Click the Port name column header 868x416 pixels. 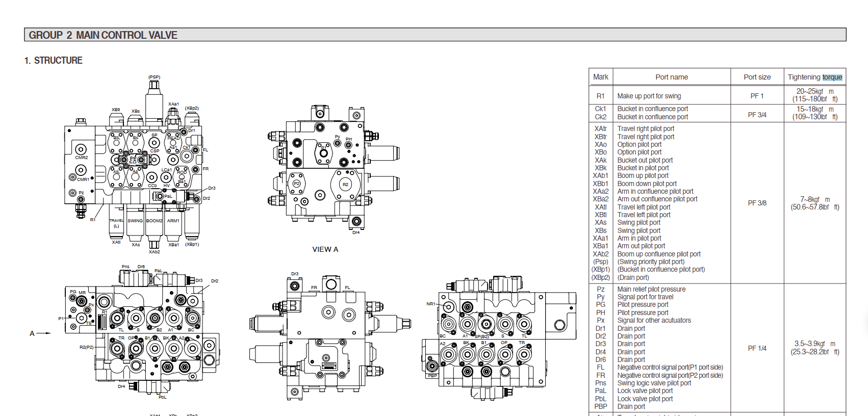click(x=672, y=77)
